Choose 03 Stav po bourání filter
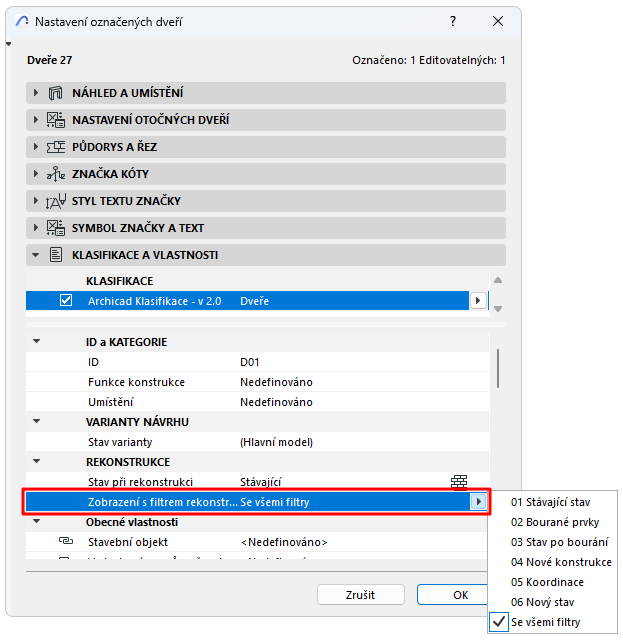 click(559, 542)
